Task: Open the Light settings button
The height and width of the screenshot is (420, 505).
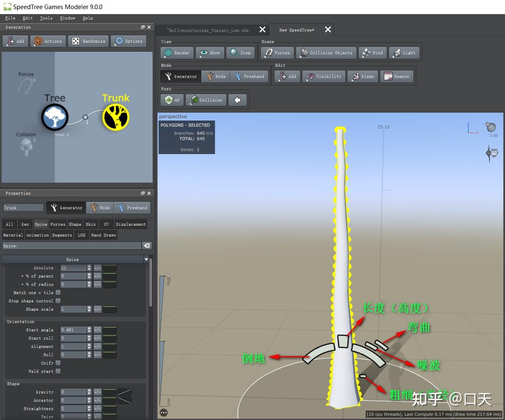Action: coord(404,53)
